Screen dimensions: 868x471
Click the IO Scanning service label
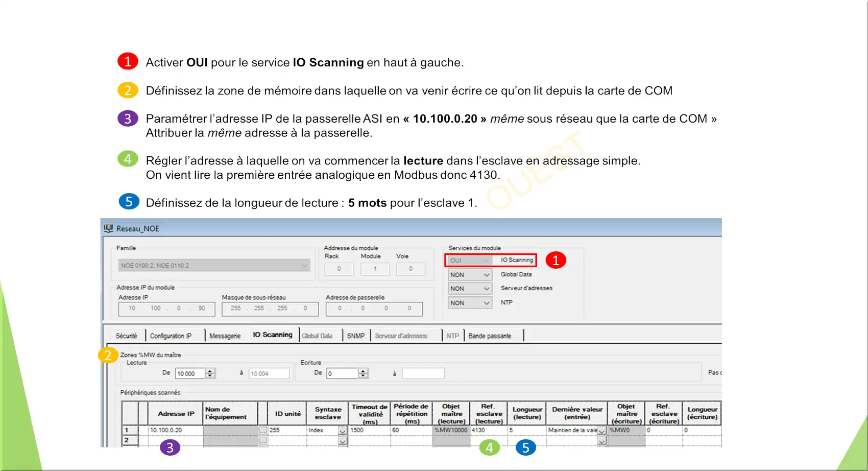[x=517, y=260]
